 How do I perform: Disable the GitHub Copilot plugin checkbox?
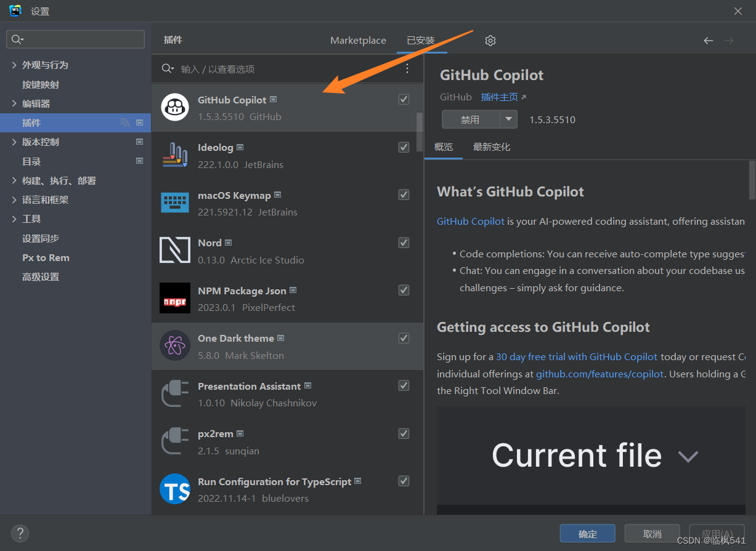point(404,99)
